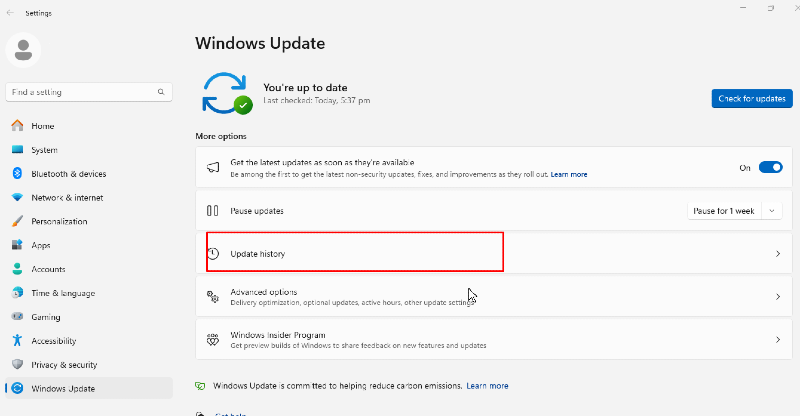Image resolution: width=800 pixels, height=416 pixels.
Task: Click the Accounts person icon
Action: tap(17, 269)
